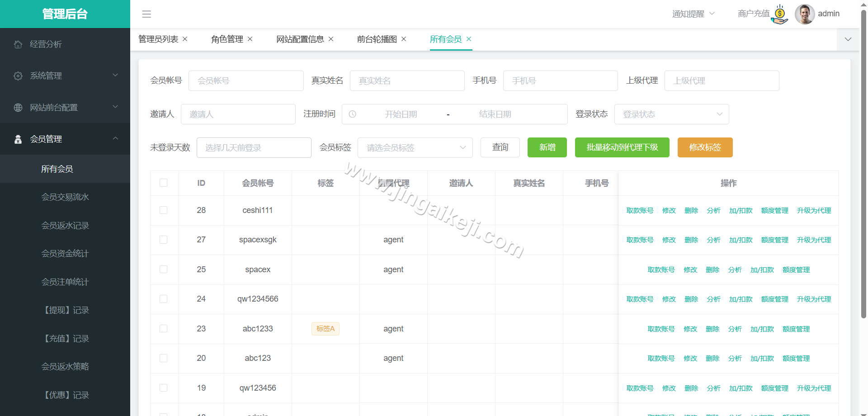The image size is (868, 416).
Task: Open the 会员标签 dropdown
Action: tap(415, 147)
